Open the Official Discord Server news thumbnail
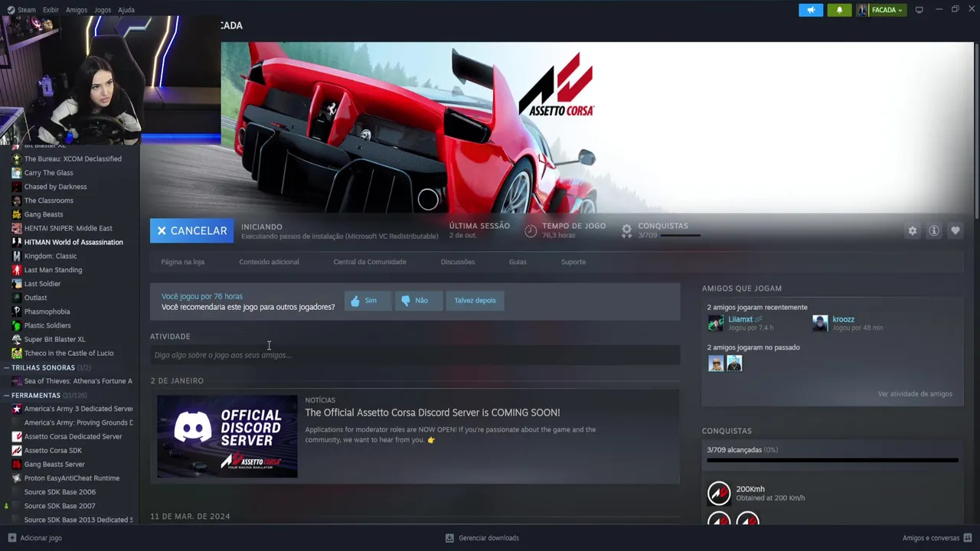This screenshot has height=551, width=980. pos(227,436)
